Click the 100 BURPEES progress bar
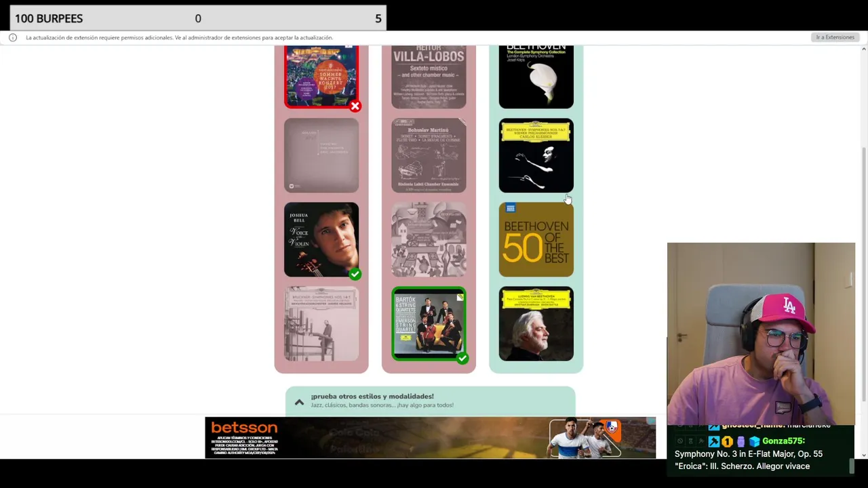Viewport: 868px width, 488px height. (198, 18)
